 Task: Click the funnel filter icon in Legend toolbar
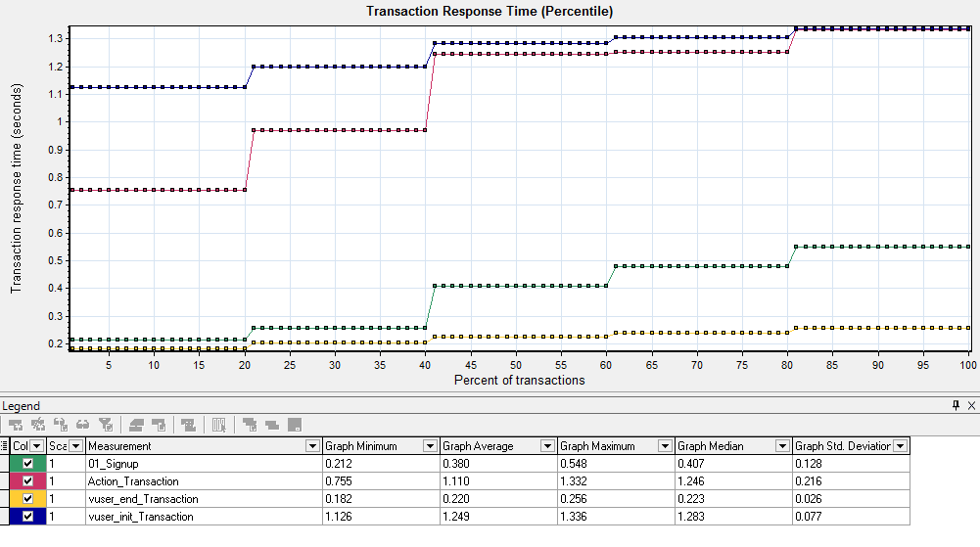pyautogui.click(x=103, y=425)
